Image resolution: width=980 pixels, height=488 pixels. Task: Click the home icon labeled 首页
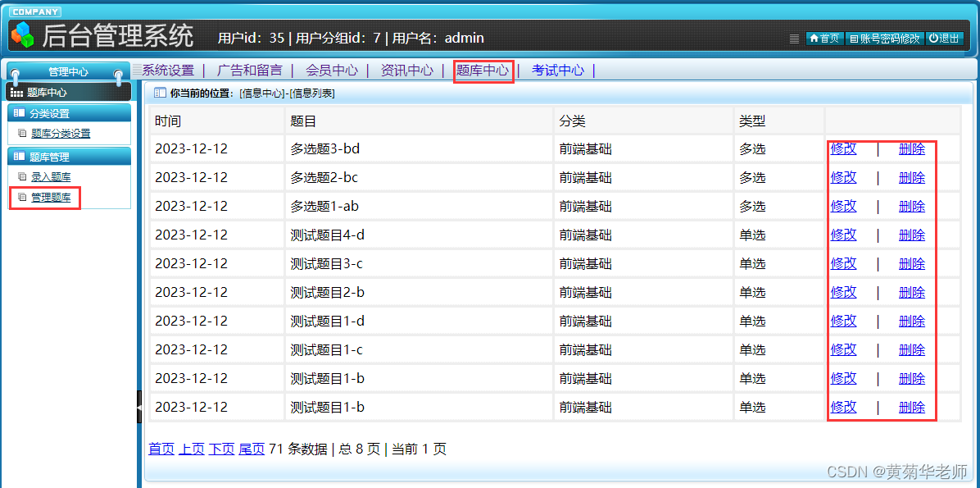click(814, 38)
